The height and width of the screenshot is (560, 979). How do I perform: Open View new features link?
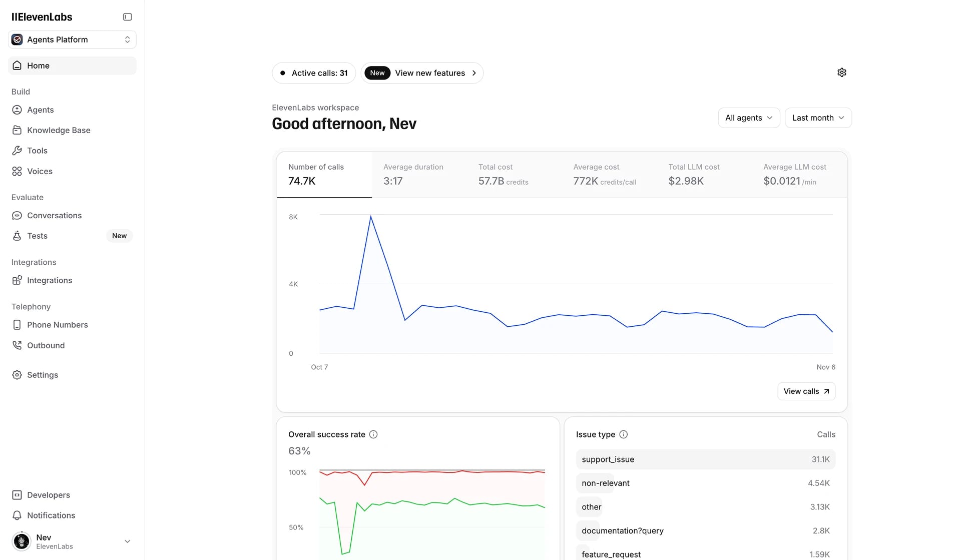click(x=429, y=73)
